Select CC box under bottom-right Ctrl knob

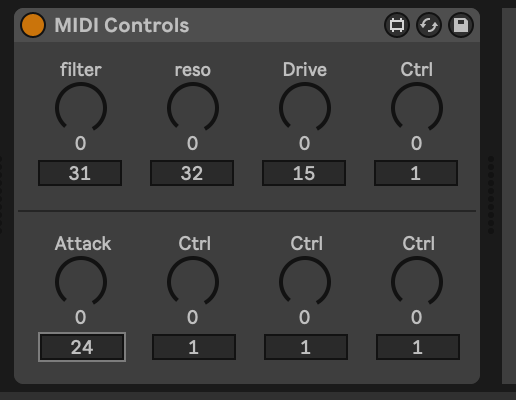coord(418,347)
